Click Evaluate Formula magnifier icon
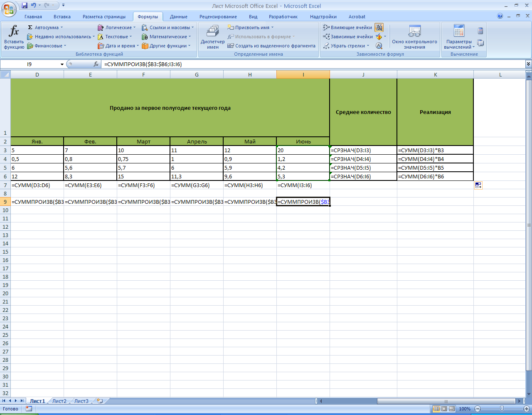The image size is (532, 415). 379,46
